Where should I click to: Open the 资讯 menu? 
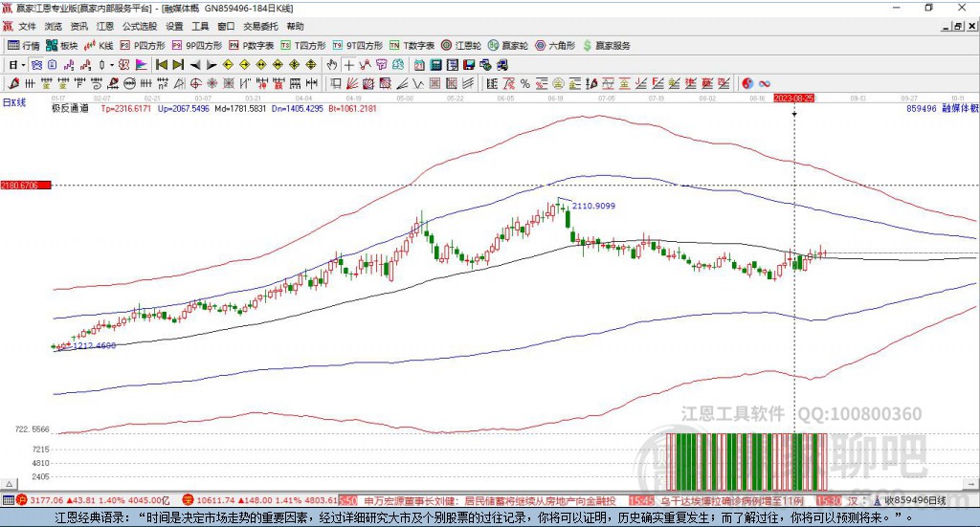78,26
